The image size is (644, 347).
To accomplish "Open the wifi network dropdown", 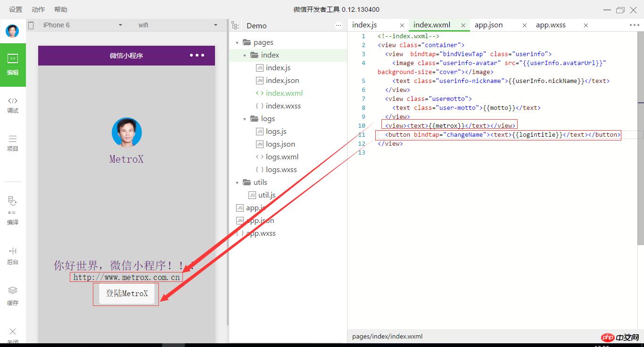I will pyautogui.click(x=178, y=25).
